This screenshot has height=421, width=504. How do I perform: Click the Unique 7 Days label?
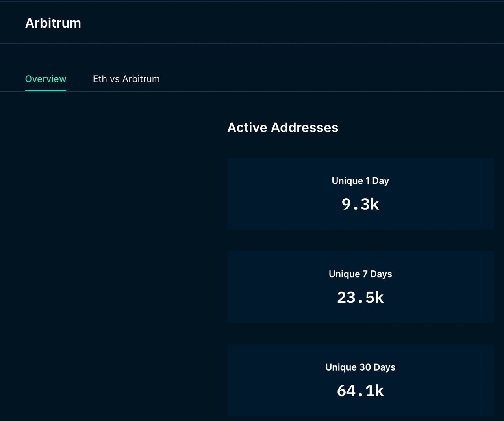(x=360, y=274)
